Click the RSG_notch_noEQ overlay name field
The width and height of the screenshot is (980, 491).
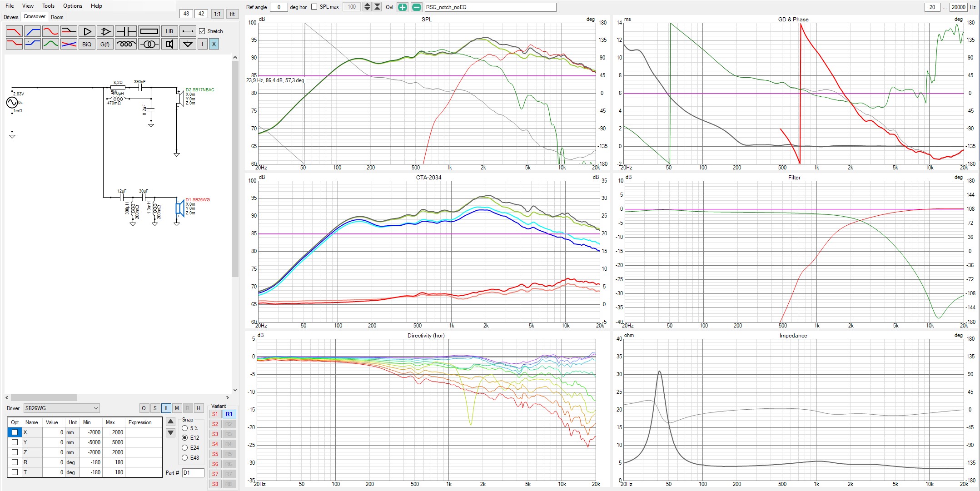point(490,7)
